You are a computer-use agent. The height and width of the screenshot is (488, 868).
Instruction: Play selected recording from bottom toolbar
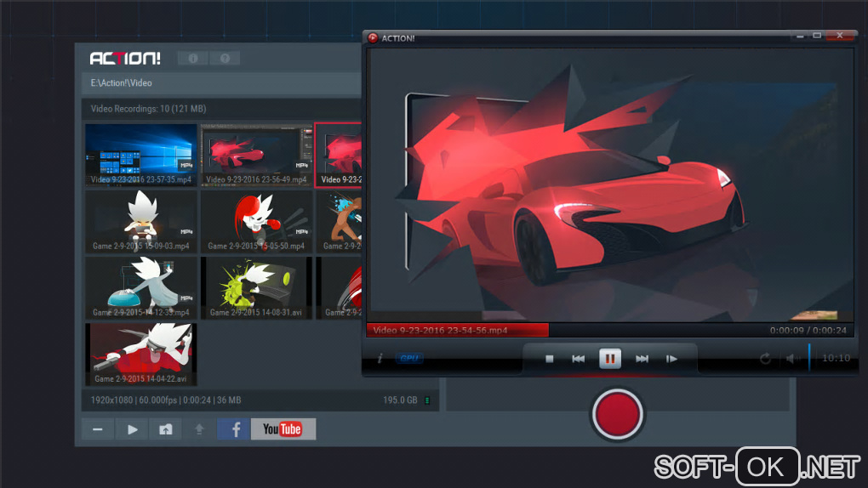pyautogui.click(x=132, y=429)
